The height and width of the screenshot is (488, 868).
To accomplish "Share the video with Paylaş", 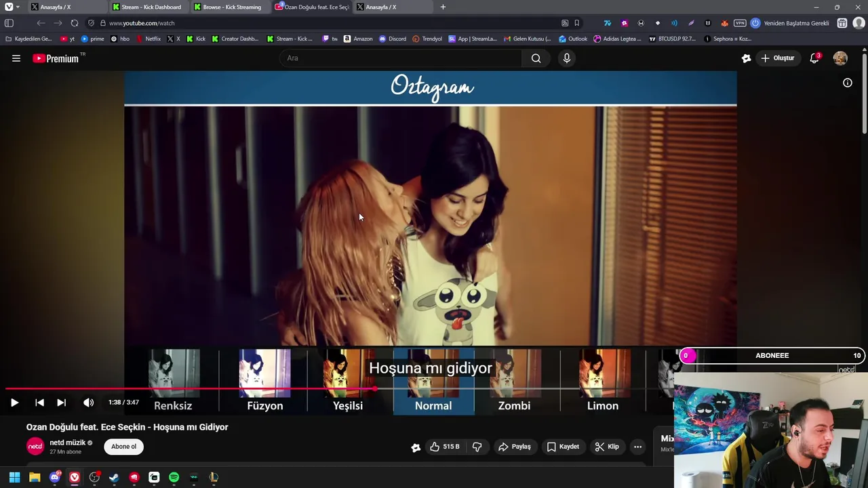I will (x=515, y=447).
